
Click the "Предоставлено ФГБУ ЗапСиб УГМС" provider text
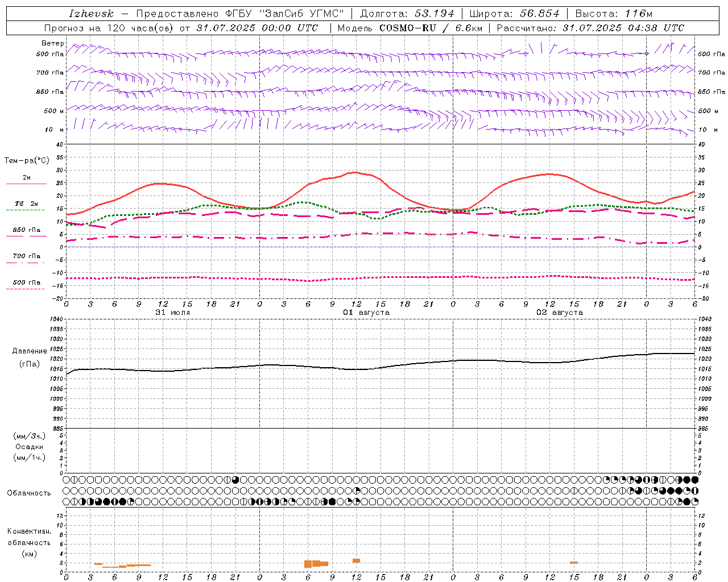[x=240, y=14]
